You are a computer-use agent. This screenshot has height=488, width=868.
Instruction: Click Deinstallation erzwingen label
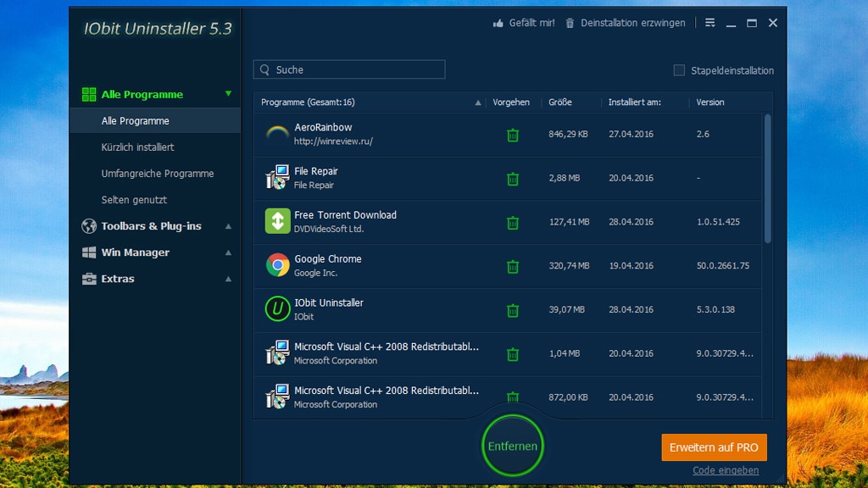632,23
